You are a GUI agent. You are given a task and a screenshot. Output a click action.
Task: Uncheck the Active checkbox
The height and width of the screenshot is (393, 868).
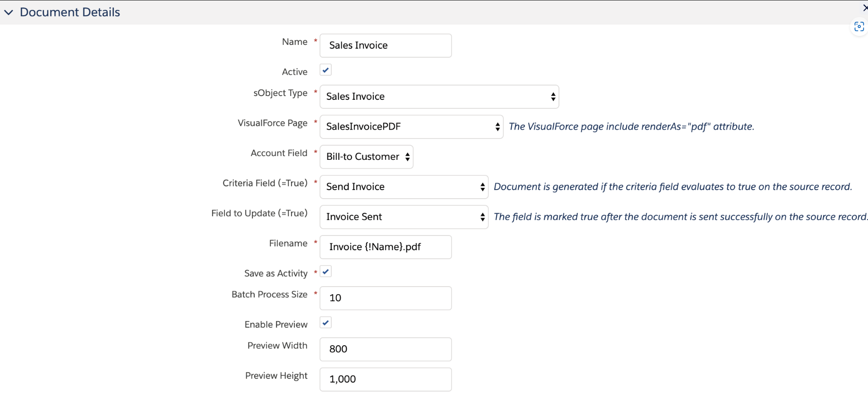pyautogui.click(x=326, y=70)
